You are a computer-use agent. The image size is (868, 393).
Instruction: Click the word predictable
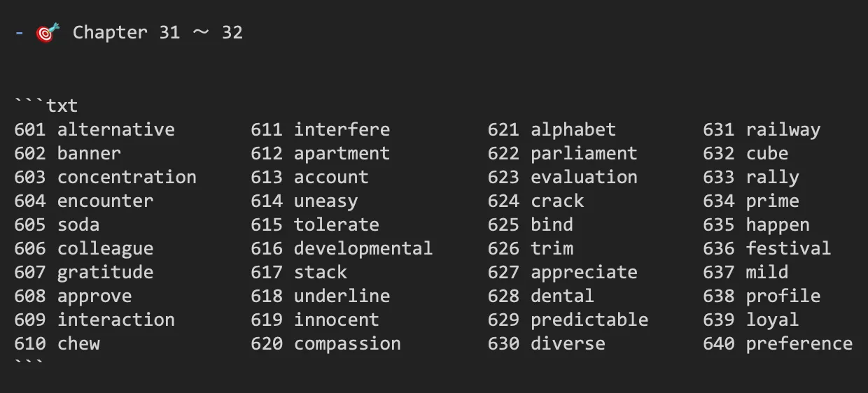589,320
